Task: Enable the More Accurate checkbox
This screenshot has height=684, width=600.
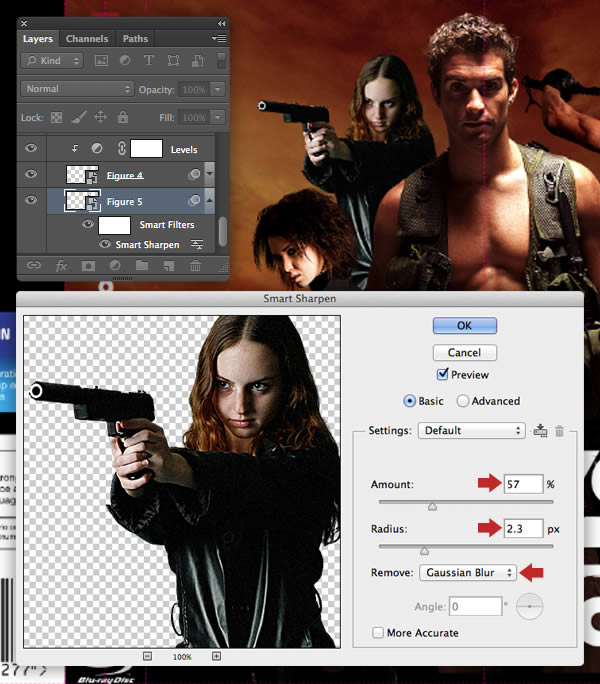Action: [378, 633]
